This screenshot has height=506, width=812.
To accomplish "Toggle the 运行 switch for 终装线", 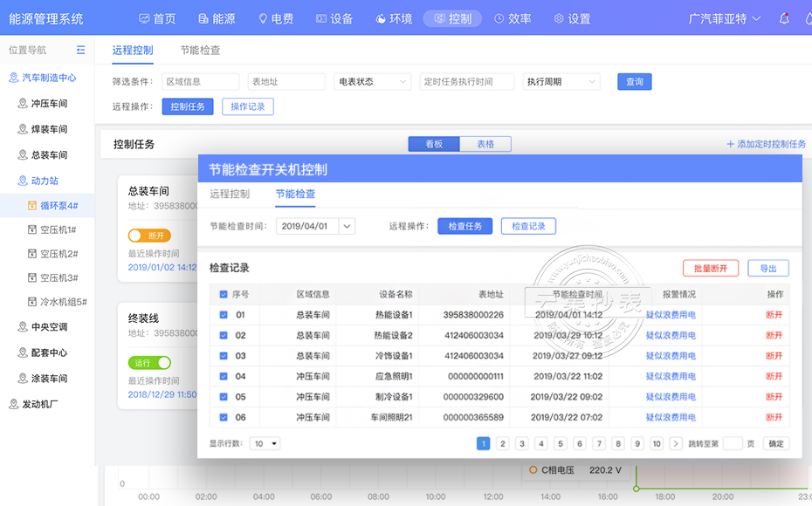I will click(148, 363).
